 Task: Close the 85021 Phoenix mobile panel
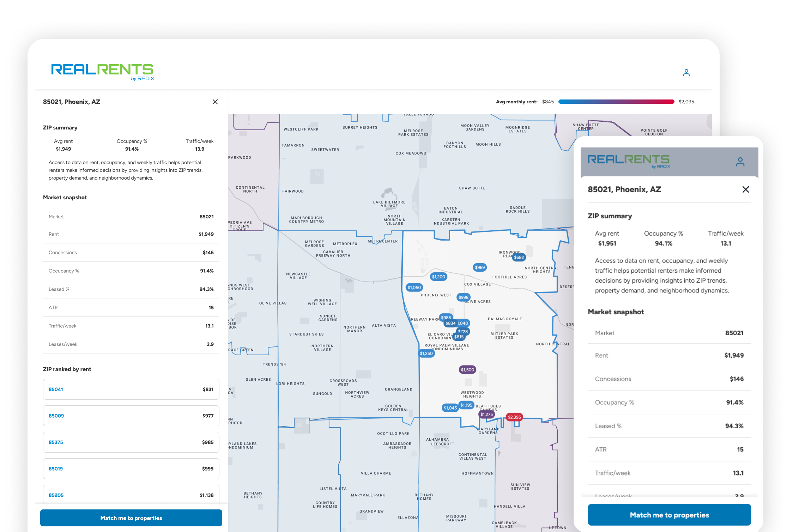click(745, 189)
